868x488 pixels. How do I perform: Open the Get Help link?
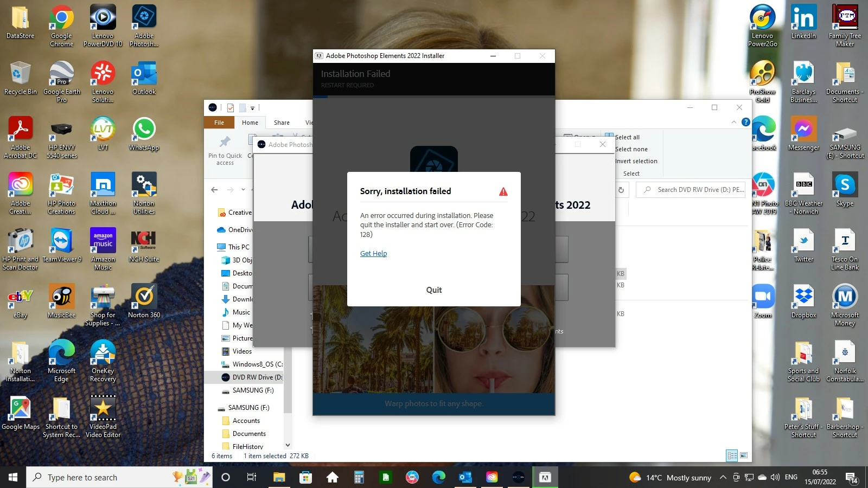coord(373,253)
